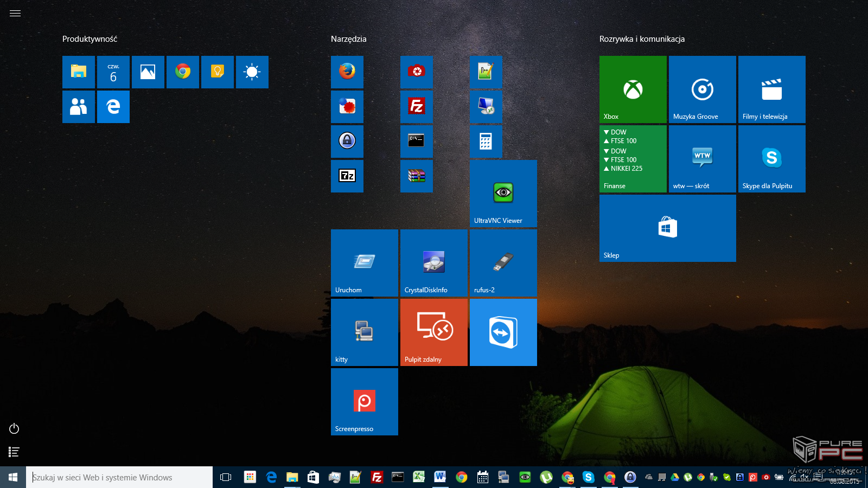Open the Uruchom (Run) tile
868x488 pixels.
point(365,263)
